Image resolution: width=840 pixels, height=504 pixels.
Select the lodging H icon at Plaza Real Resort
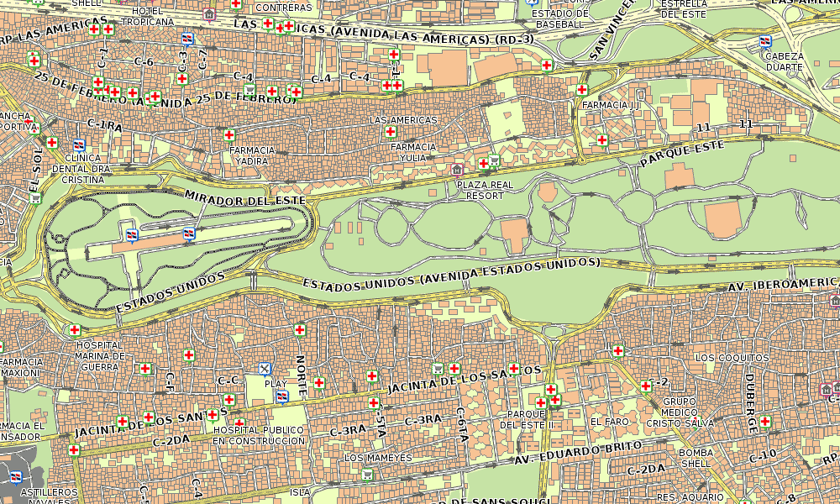click(x=457, y=171)
